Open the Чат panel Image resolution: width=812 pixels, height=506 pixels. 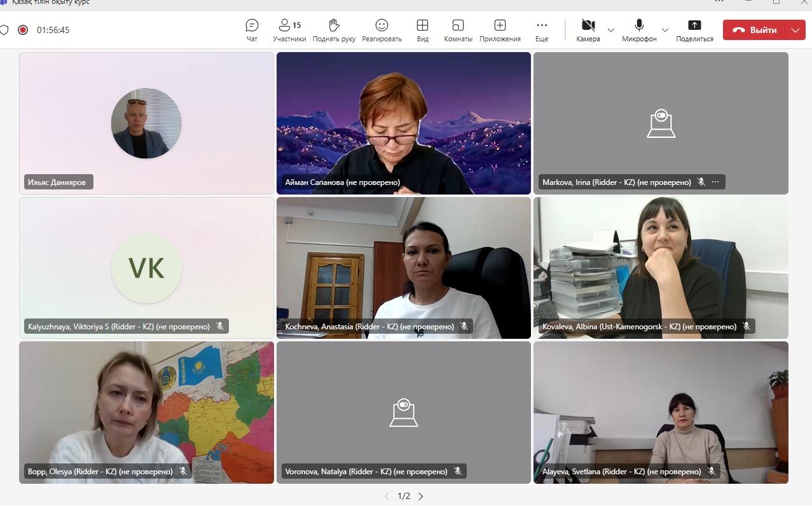(252, 30)
